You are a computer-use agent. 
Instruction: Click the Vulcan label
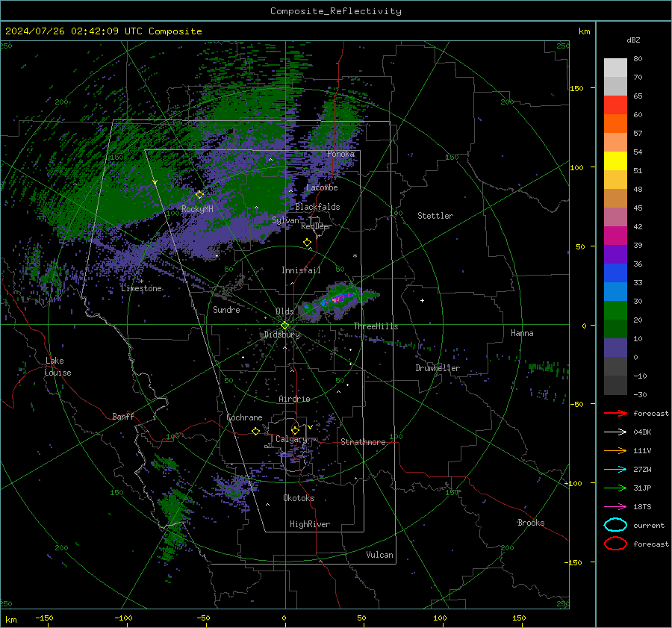[379, 555]
